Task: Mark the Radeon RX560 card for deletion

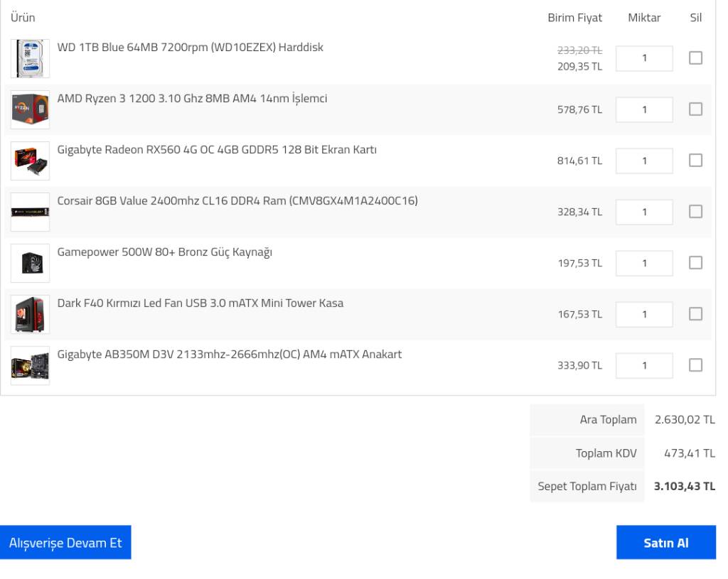Action: [695, 161]
